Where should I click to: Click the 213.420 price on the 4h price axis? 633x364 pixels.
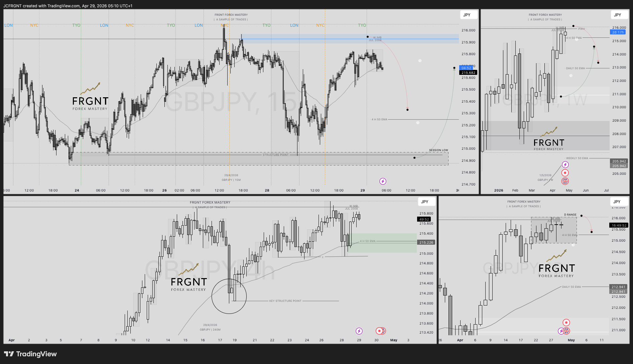(426, 332)
